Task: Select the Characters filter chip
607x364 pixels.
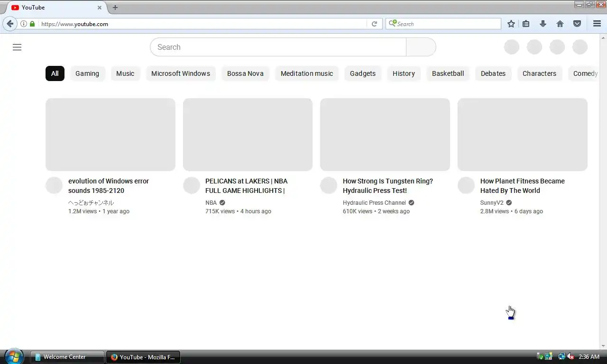Action: (x=539, y=73)
